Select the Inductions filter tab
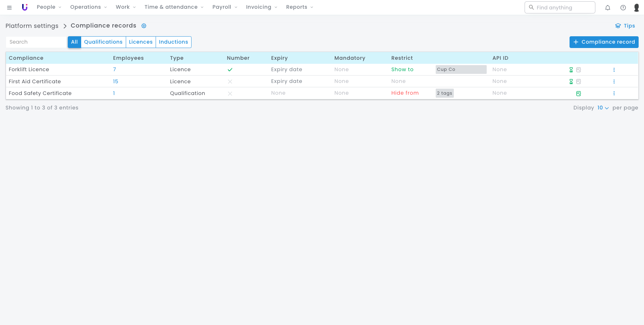Viewport: 644px width, 325px height. tap(173, 42)
